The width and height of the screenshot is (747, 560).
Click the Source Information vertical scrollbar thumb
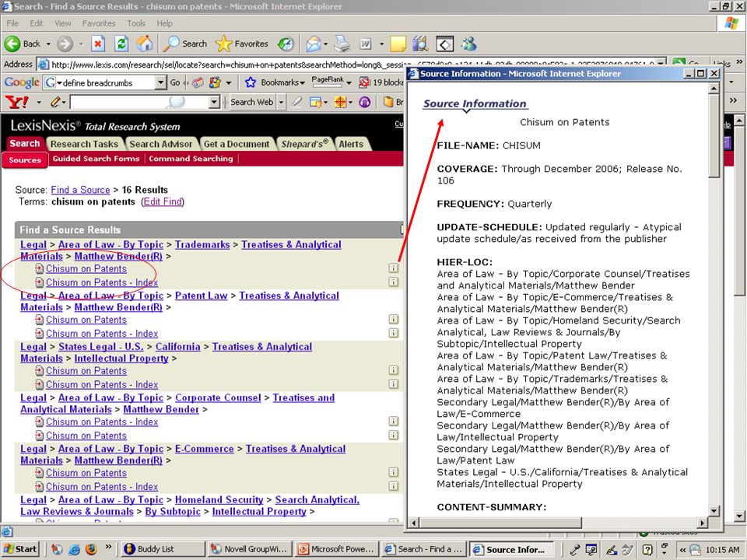click(x=714, y=135)
